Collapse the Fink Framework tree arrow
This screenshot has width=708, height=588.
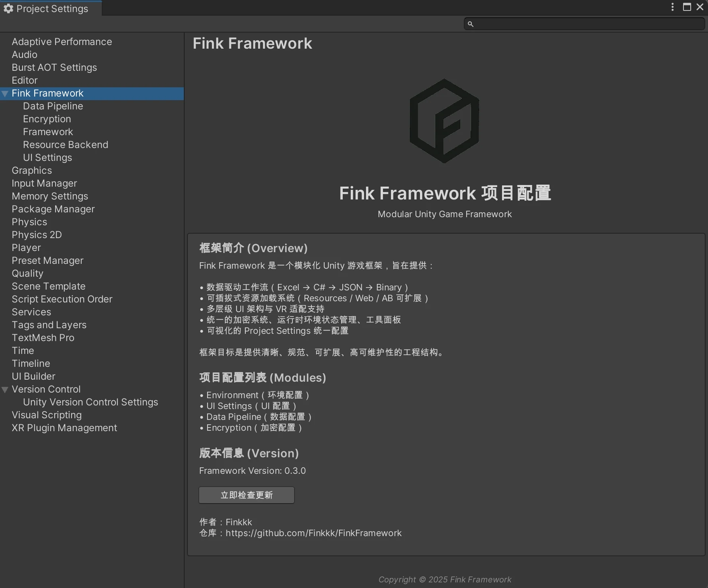[5, 94]
